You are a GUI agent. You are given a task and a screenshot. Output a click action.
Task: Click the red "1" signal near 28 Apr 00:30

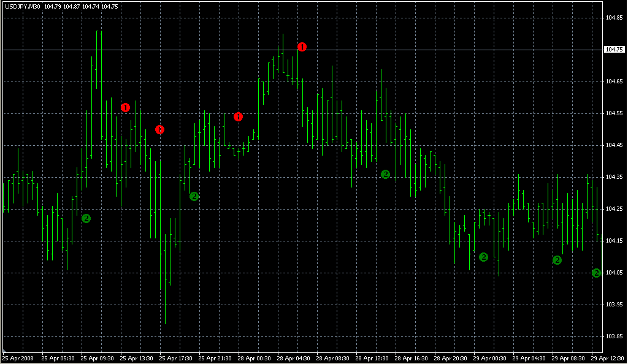tap(239, 116)
